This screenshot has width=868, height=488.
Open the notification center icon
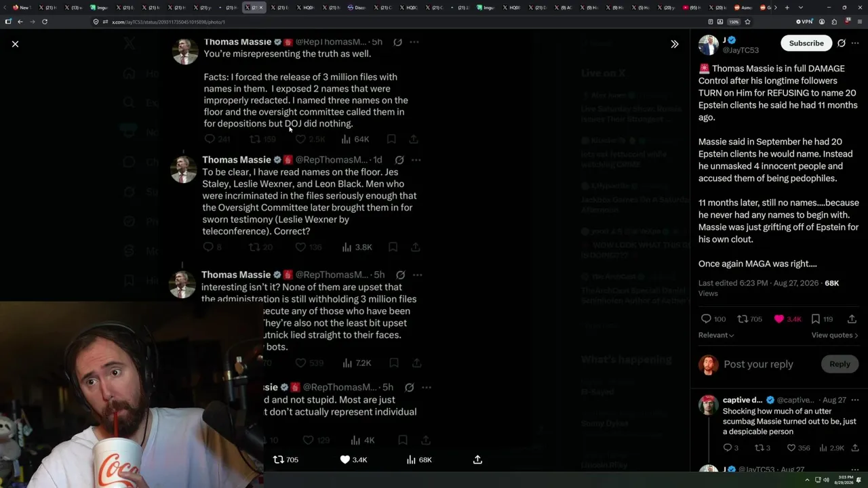pos(860,480)
